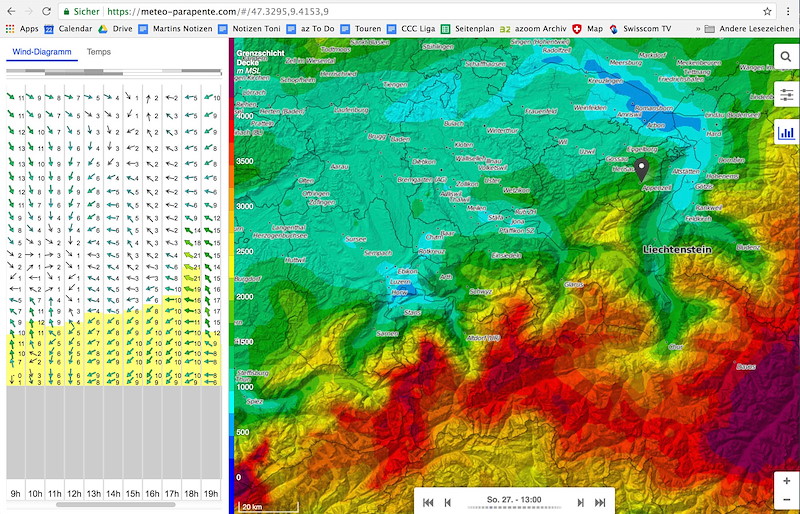Click Glarus label on the map

574,284
